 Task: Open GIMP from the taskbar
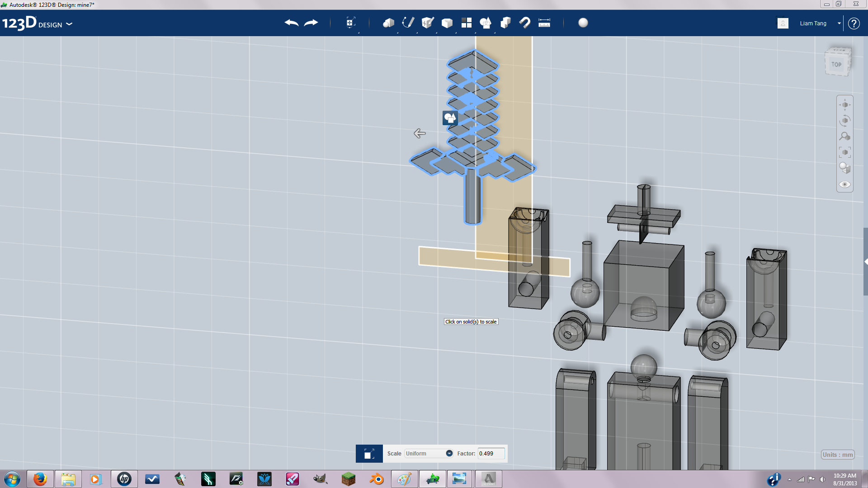(x=320, y=479)
